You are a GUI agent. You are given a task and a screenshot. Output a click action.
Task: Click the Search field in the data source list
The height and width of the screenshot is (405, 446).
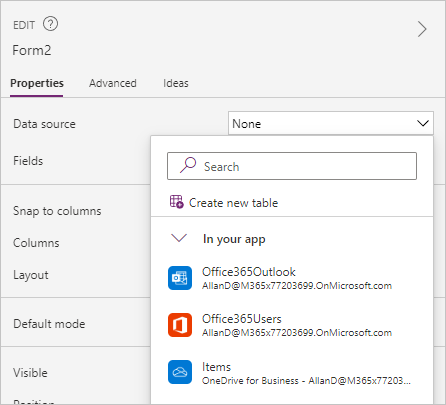(292, 166)
